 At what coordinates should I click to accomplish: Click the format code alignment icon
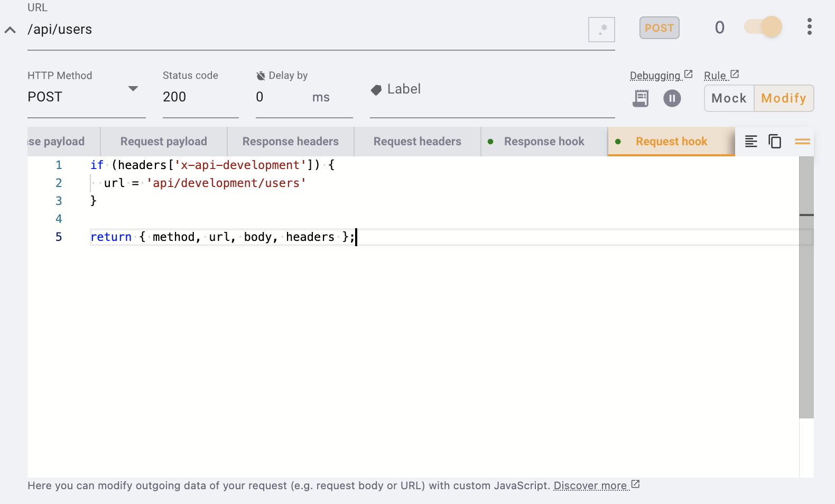pos(751,142)
